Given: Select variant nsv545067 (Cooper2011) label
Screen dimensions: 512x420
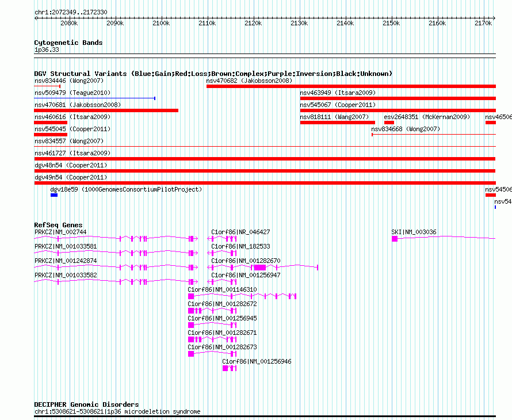Looking at the screenshot, I should click(x=338, y=105).
